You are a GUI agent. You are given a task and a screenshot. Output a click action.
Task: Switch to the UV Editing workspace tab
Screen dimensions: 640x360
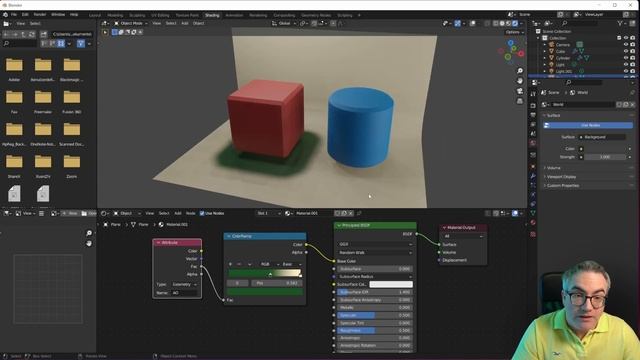(160, 15)
